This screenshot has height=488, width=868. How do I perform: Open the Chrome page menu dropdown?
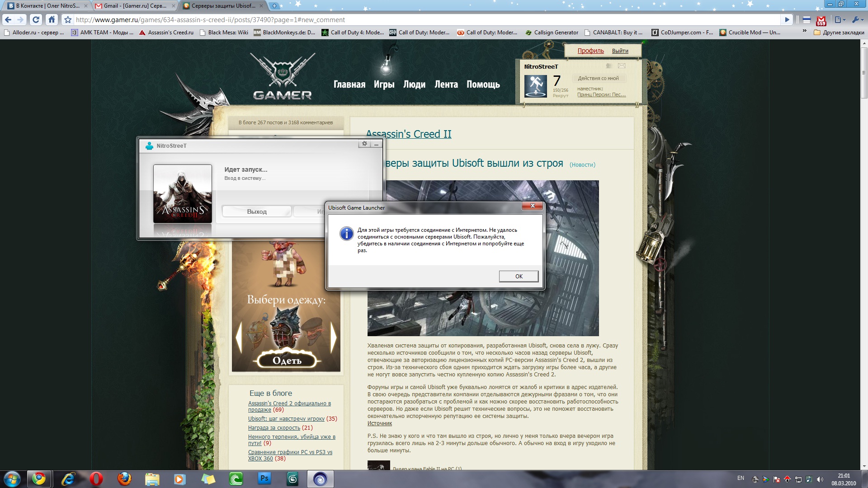840,20
